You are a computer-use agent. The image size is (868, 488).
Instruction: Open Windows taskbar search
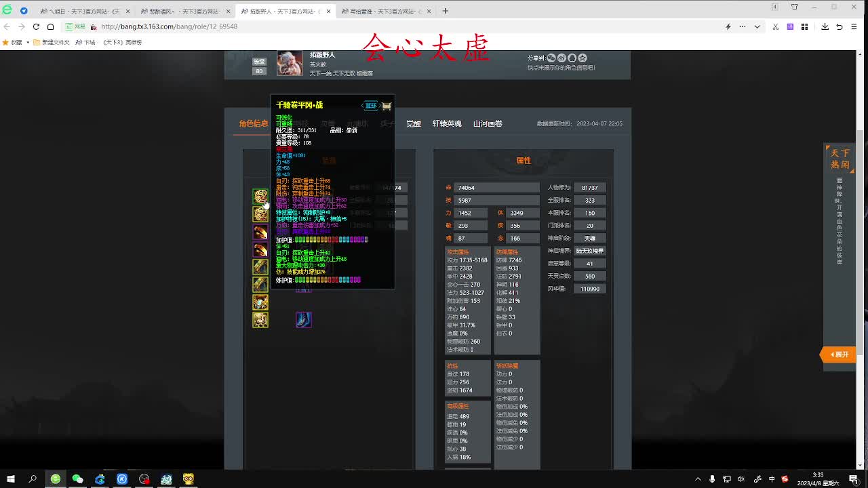(33, 479)
